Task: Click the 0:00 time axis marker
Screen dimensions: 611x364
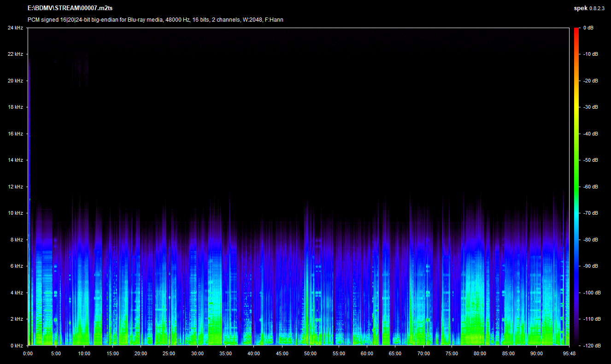Action: click(x=28, y=353)
